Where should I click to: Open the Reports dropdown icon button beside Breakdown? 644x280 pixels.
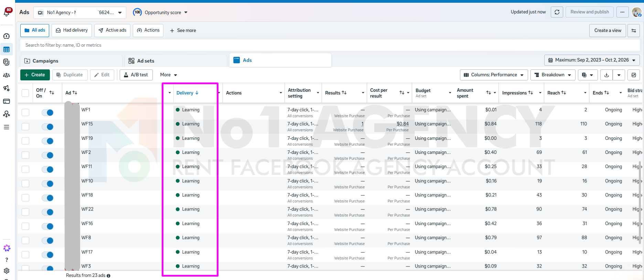tap(588, 75)
